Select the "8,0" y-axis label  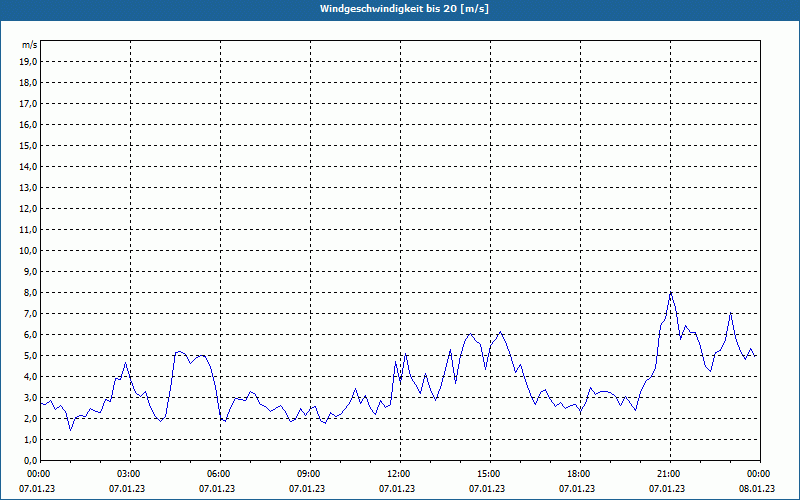(31, 292)
